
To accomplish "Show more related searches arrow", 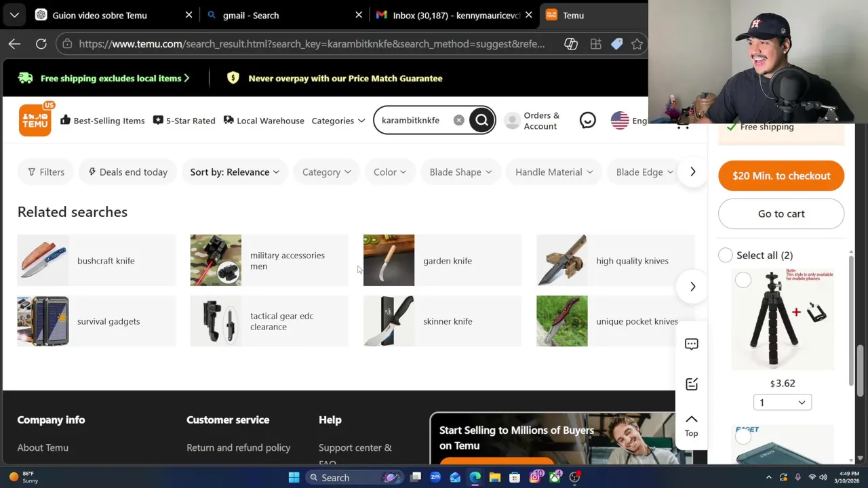I will click(x=692, y=287).
